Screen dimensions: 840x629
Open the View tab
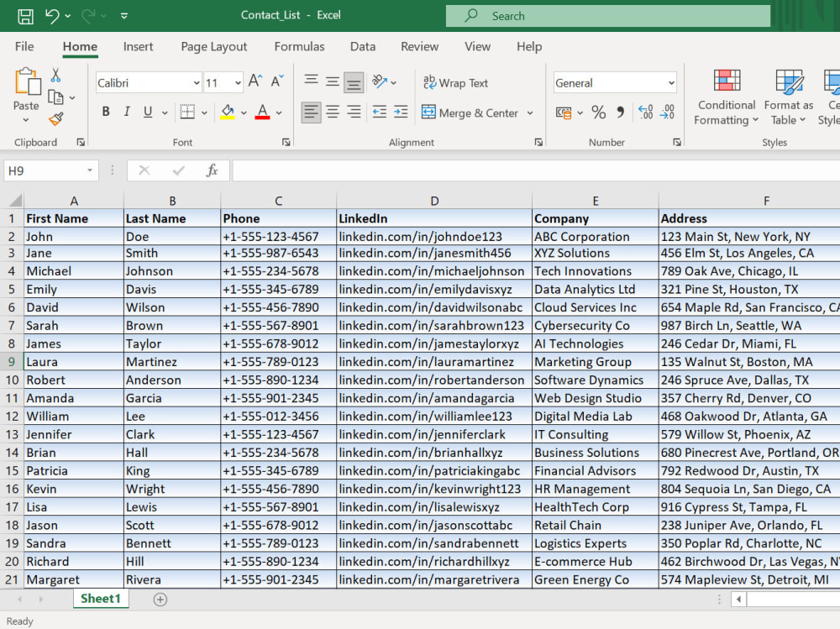pos(477,47)
